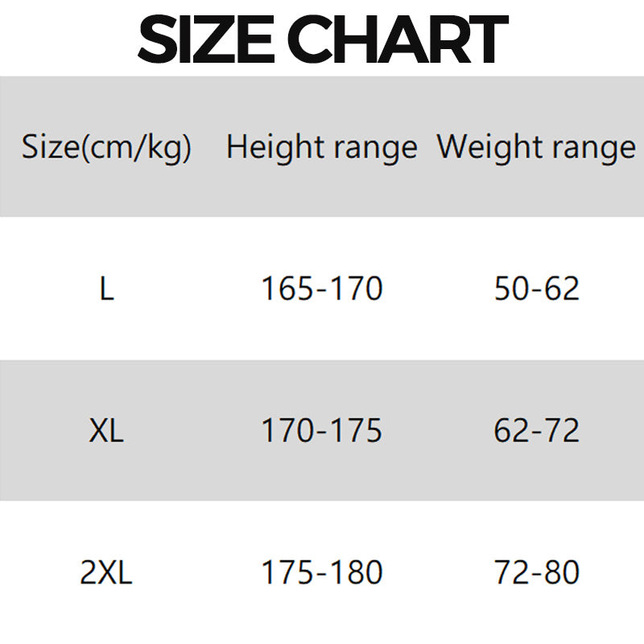Click the 175-180 height value
The width and height of the screenshot is (644, 644).
click(x=322, y=573)
